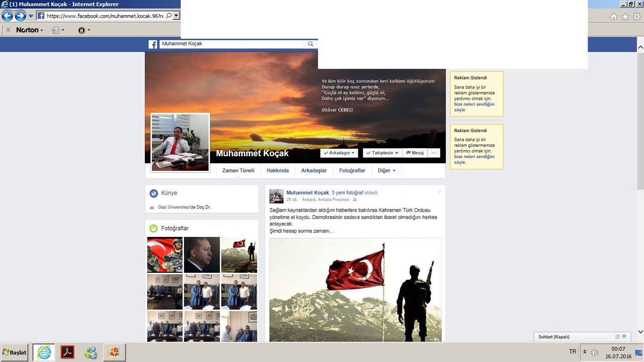Click the Künye globe icon
The image size is (644, 362).
[x=153, y=193]
